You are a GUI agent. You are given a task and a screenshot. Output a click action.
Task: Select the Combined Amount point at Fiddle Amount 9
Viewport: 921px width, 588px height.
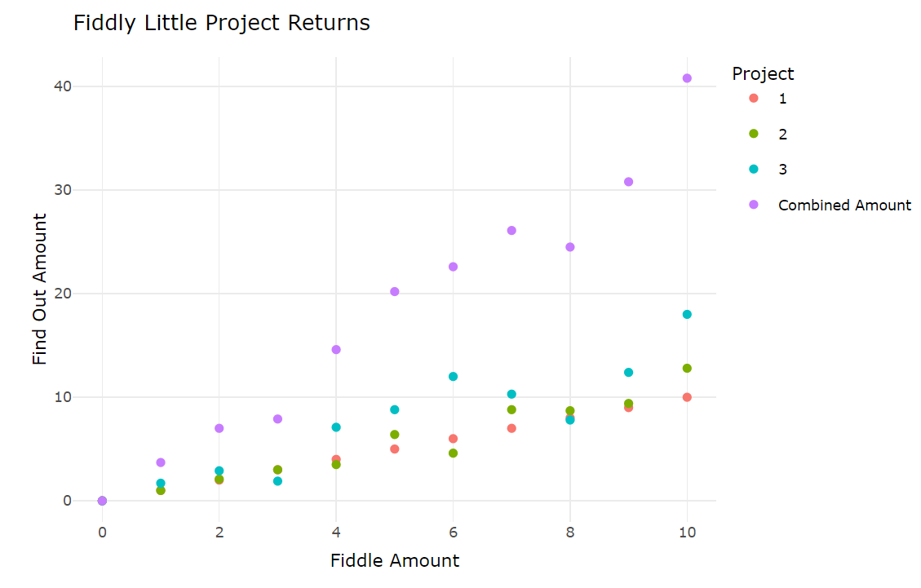[x=628, y=182]
